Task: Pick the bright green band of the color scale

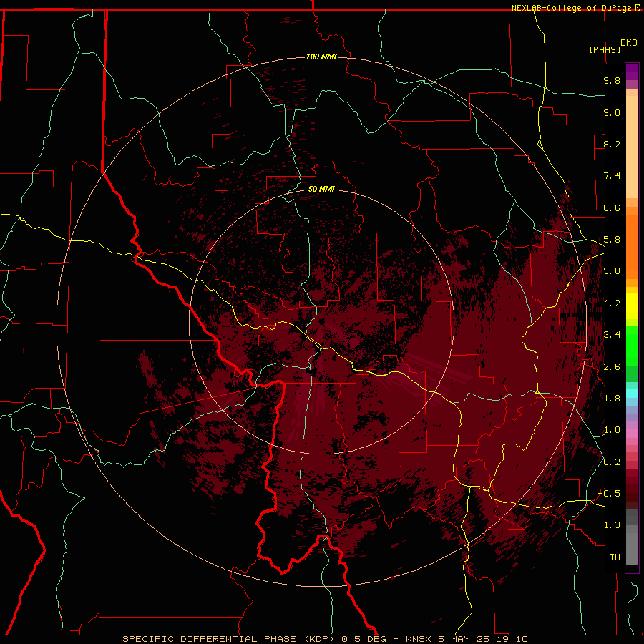Action: click(632, 345)
